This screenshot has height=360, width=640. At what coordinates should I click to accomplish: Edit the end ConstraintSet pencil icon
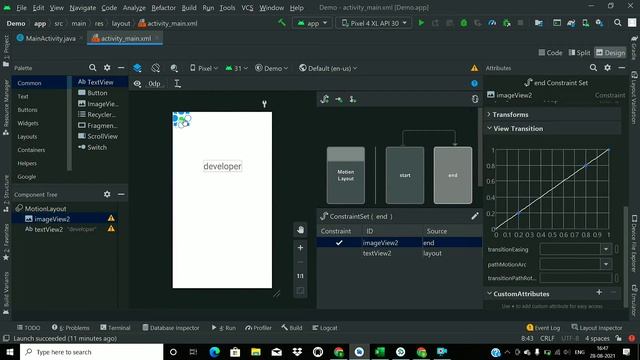click(474, 216)
